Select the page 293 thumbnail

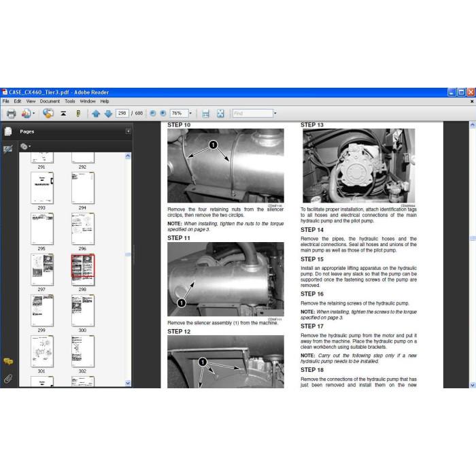coord(42,188)
